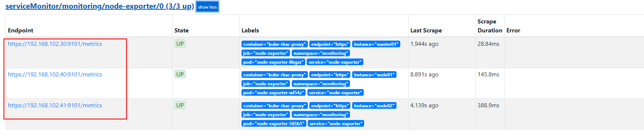Click the 'show less' button

click(207, 7)
